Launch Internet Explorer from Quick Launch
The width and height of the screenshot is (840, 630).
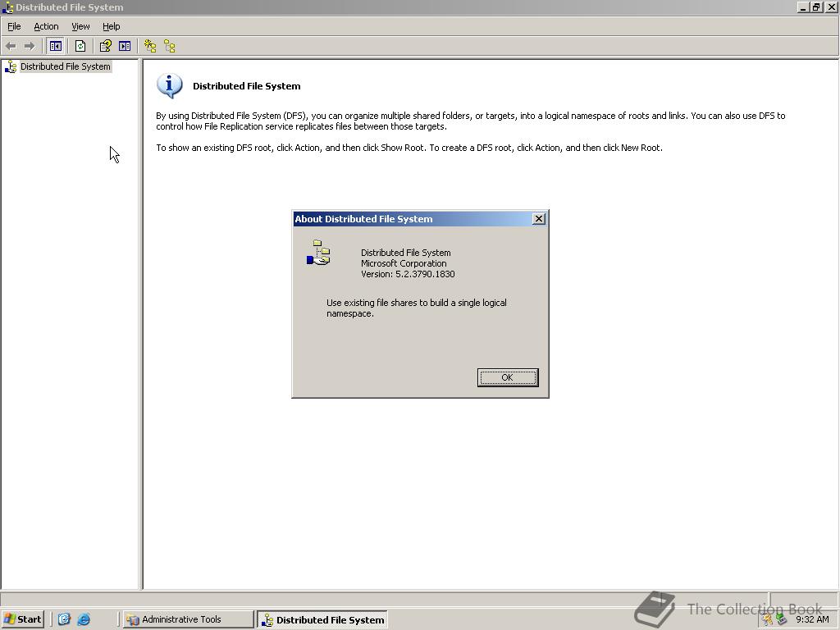(x=84, y=619)
